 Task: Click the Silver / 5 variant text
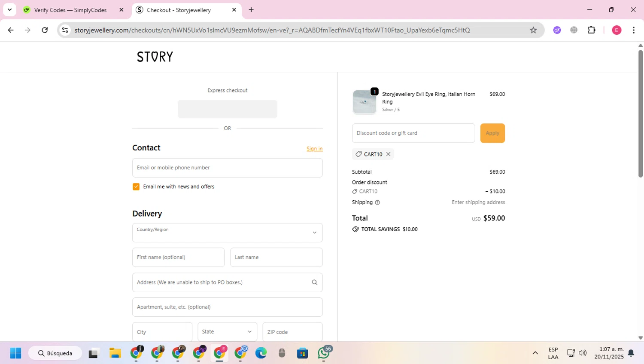pyautogui.click(x=391, y=110)
